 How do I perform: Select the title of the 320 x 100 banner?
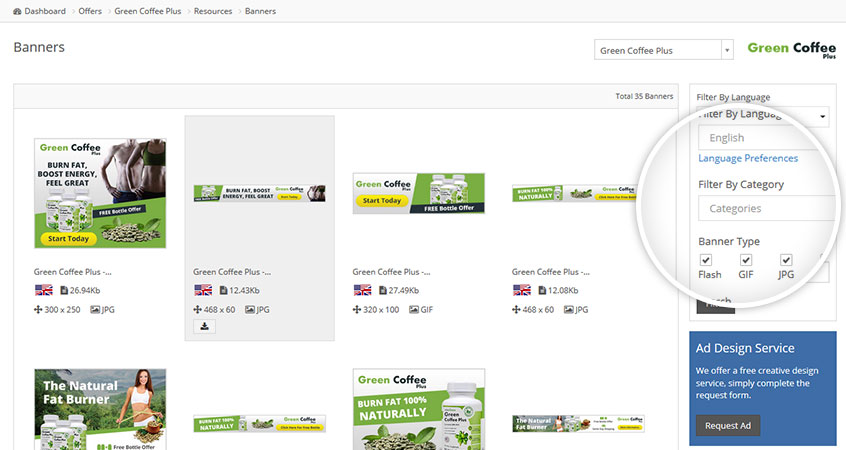(x=392, y=272)
